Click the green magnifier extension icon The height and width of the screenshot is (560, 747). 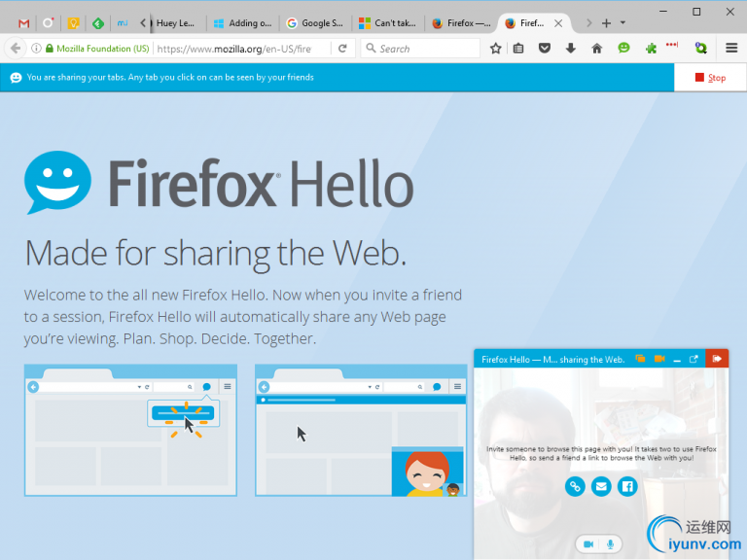coord(700,48)
